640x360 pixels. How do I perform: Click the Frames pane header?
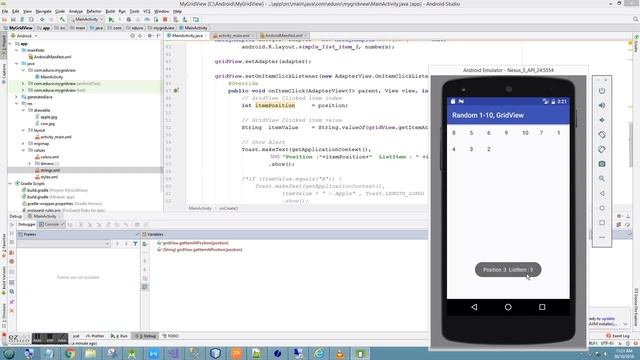(x=78, y=235)
